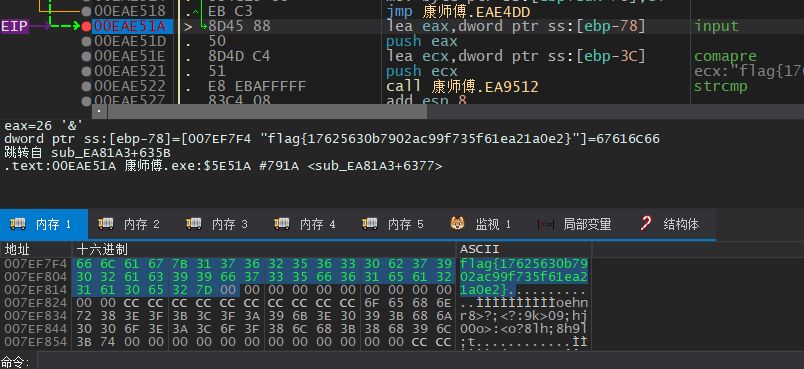Select memory address 007EF814
This screenshot has width=804, height=369.
35,290
